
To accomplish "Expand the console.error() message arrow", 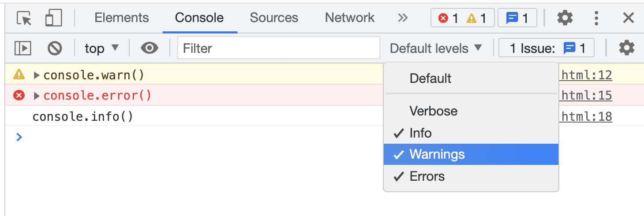I will point(37,96).
